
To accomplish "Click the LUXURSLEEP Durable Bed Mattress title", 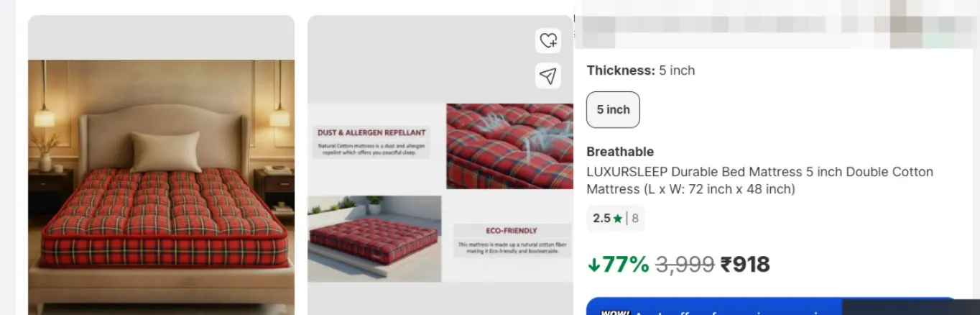I will pyautogui.click(x=759, y=181).
